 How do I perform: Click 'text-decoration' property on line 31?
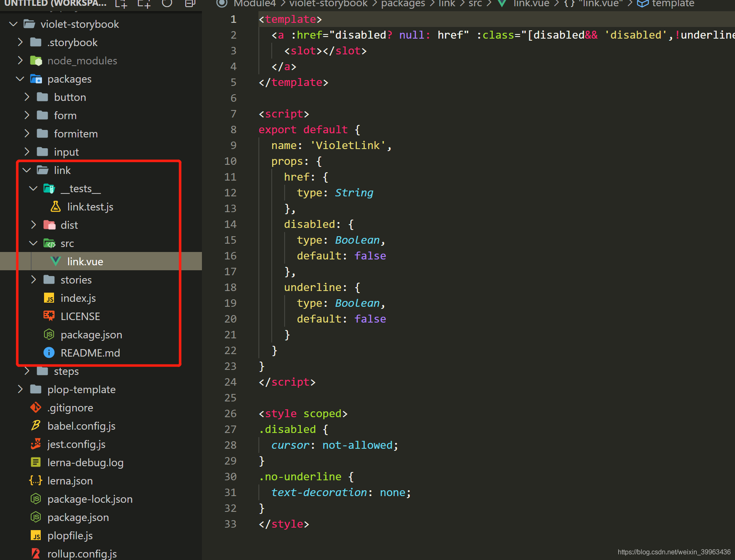click(x=319, y=492)
